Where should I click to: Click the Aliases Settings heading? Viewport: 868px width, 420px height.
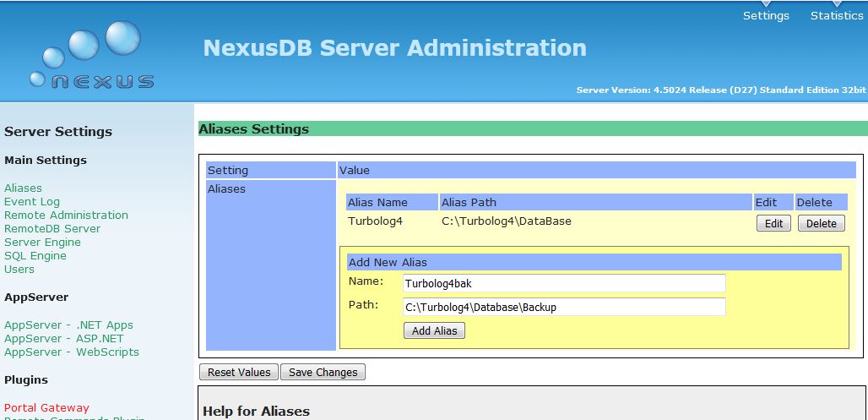253,129
